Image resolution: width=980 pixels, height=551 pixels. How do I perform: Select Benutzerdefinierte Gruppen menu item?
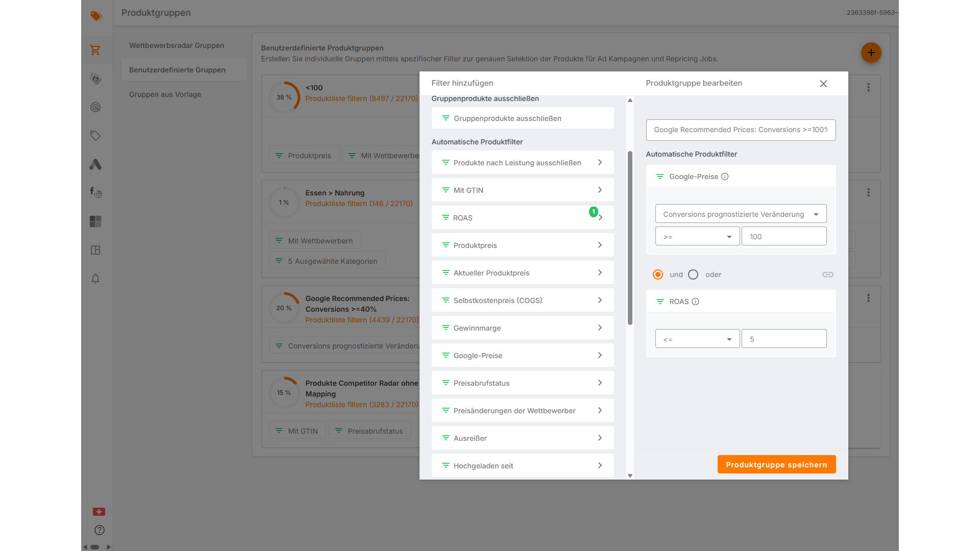184,70
